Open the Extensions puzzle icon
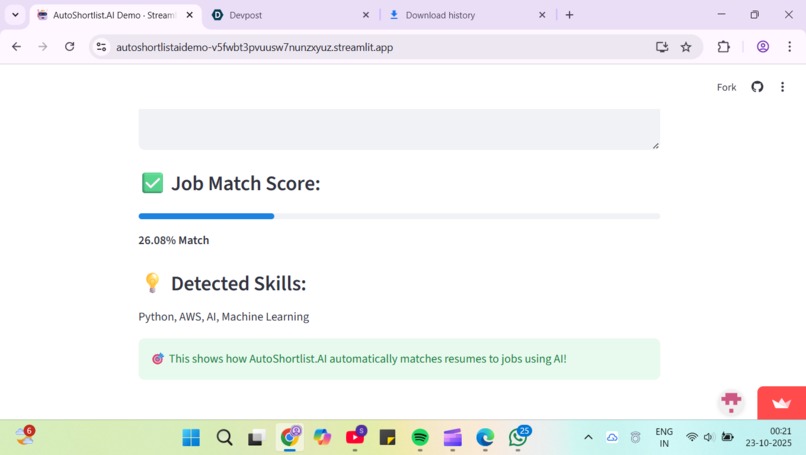Viewport: 806px width, 455px height. (723, 47)
